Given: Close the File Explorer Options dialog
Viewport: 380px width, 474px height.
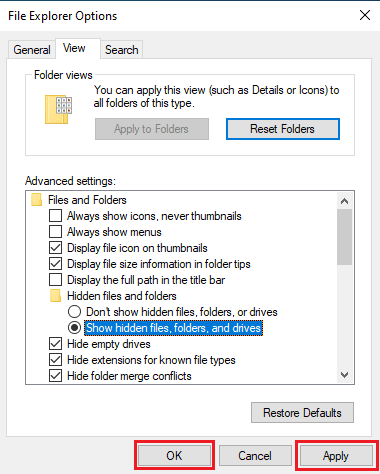Looking at the screenshot, I should (x=365, y=15).
